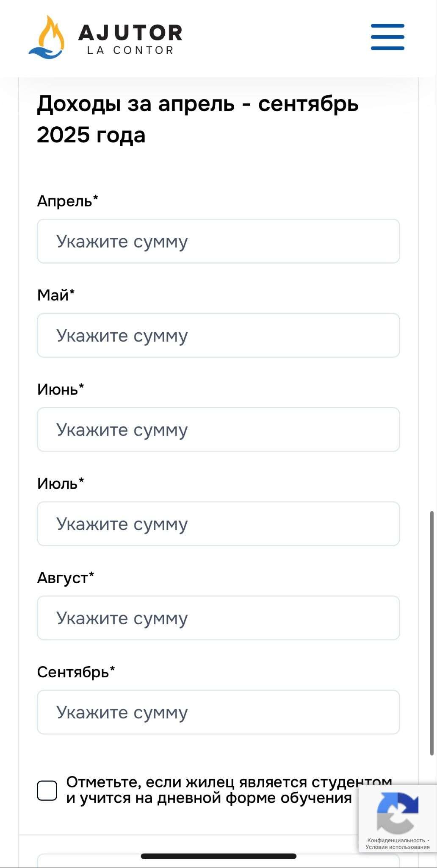Open the Условия использования link

coord(397,847)
